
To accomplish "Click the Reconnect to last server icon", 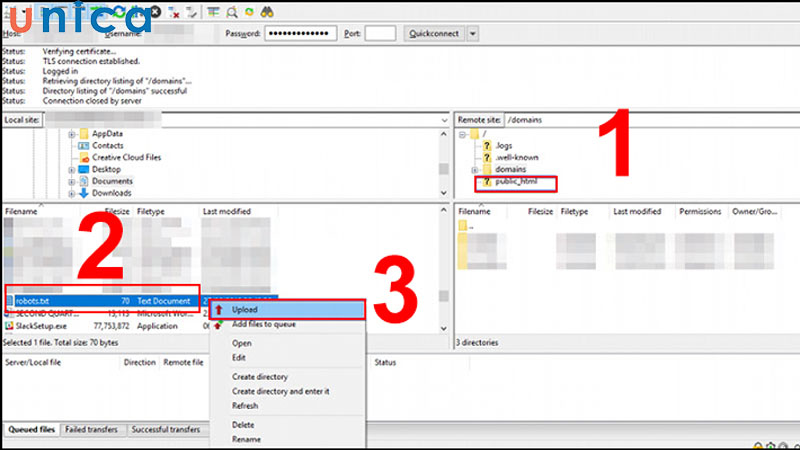I will pos(191,12).
